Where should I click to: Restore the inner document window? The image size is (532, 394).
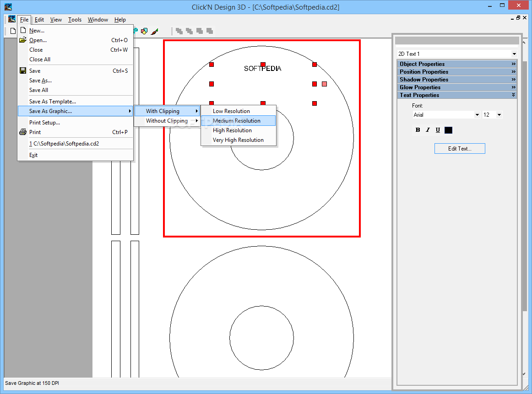[x=518, y=18]
